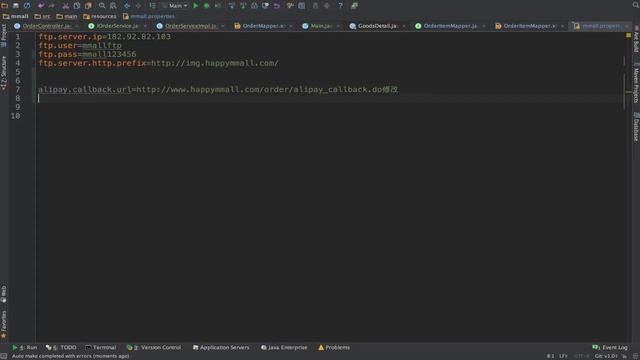Viewport: 640px width, 360px height.
Task: Open the Maven Projects side panel
Action: [636, 83]
